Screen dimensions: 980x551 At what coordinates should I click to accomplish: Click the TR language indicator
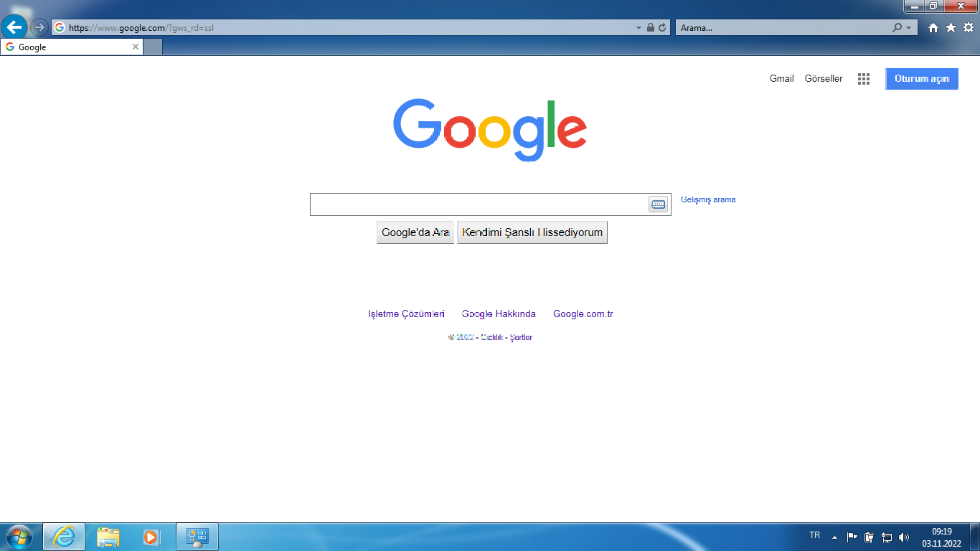[x=815, y=535]
